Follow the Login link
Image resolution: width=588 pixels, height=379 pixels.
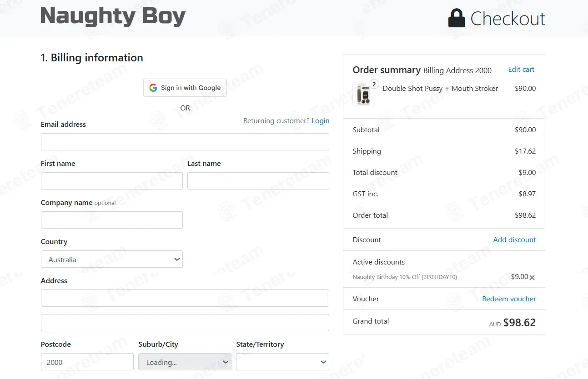[321, 121]
